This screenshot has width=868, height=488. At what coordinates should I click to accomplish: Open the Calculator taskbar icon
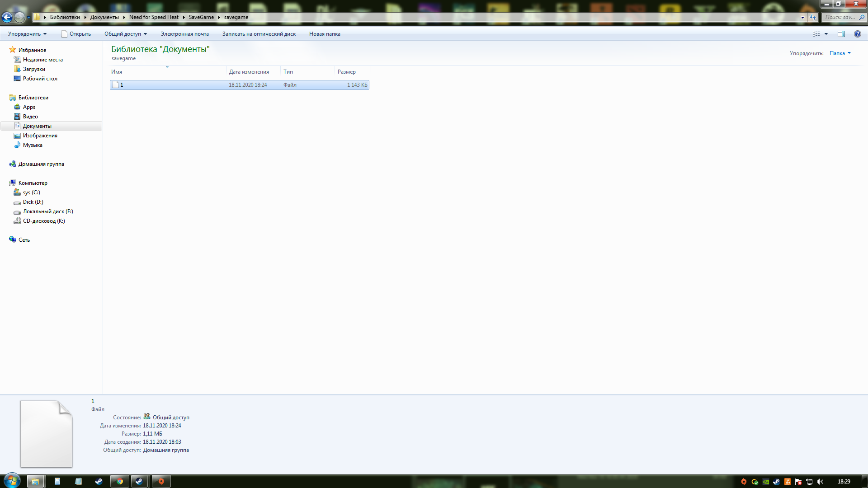coord(57,481)
